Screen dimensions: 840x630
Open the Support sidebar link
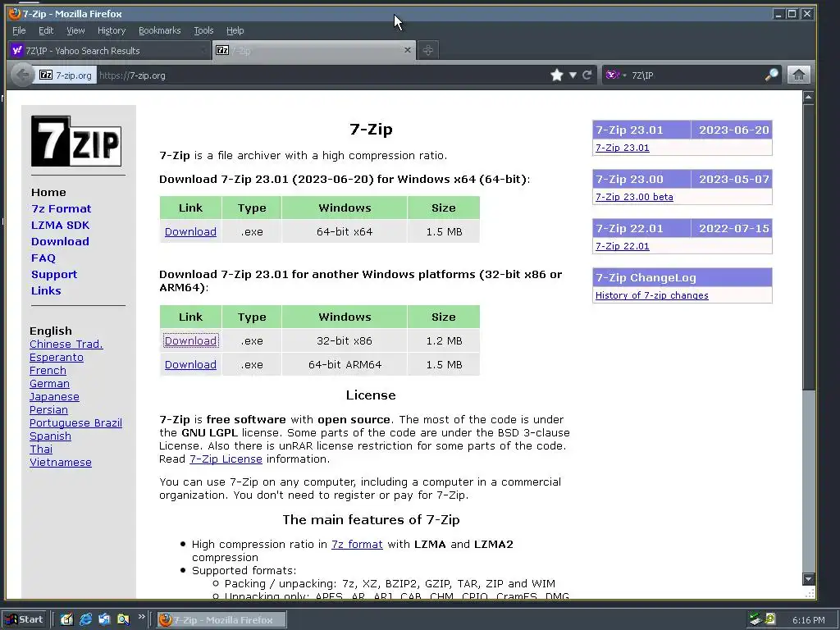click(54, 274)
